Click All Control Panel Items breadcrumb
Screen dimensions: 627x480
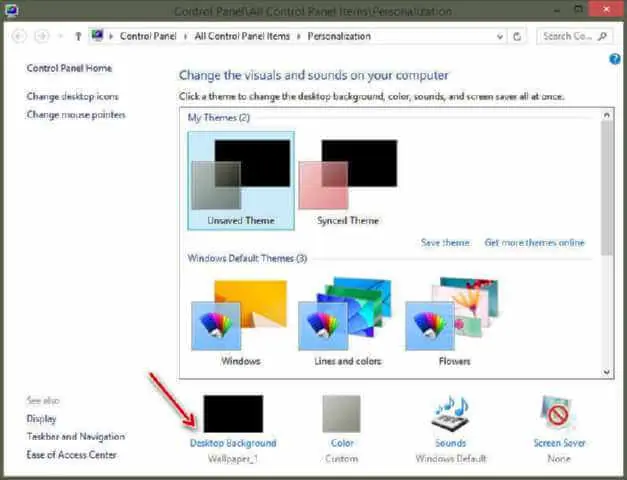[242, 36]
